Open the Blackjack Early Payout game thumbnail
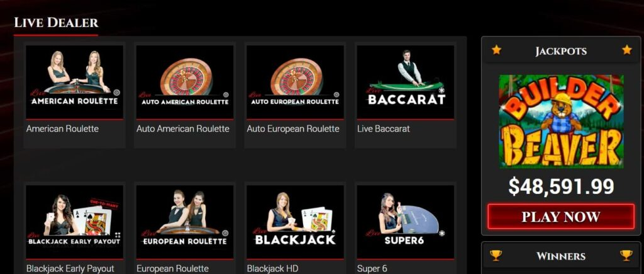 click(x=74, y=222)
